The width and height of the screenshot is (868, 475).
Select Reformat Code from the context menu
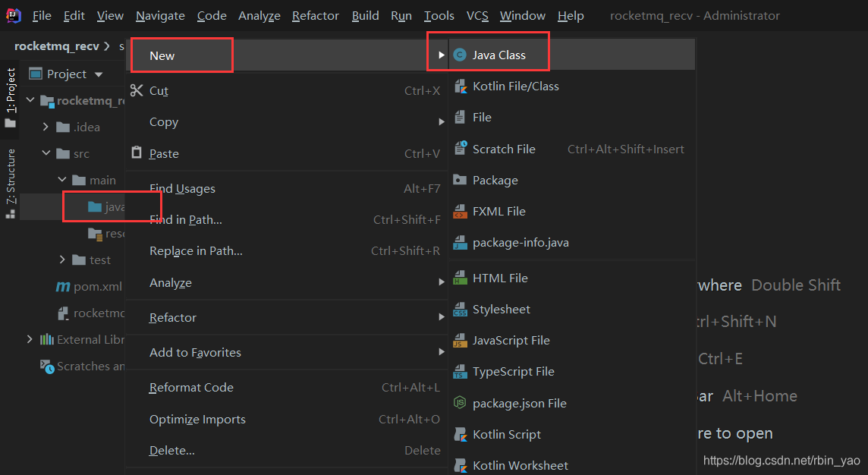point(191,387)
